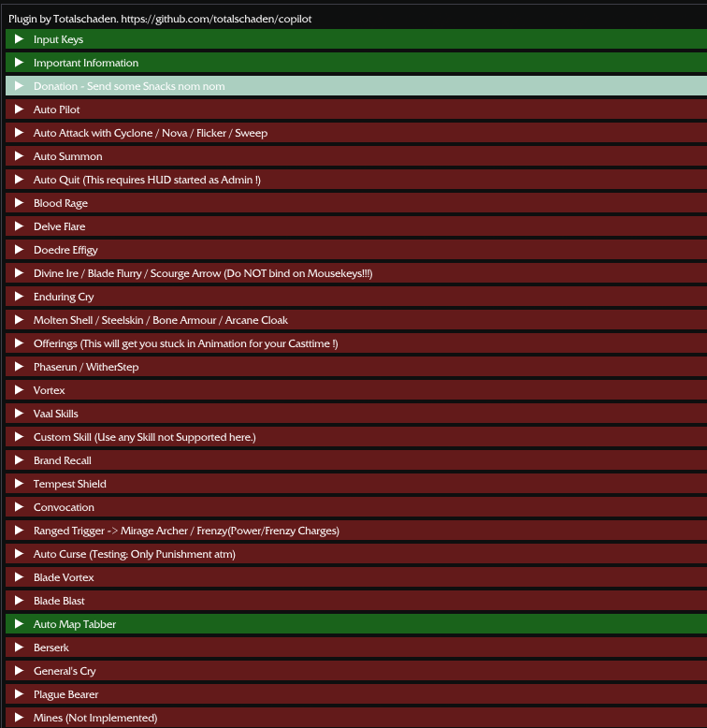This screenshot has width=707, height=728.
Task: Expand the Auto Quit arrow
Action: 19,180
